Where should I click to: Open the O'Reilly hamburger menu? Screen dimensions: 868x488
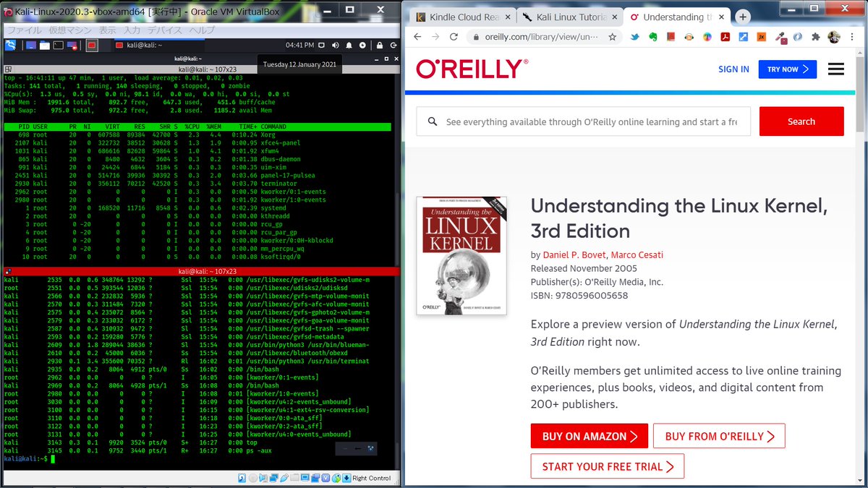(836, 69)
